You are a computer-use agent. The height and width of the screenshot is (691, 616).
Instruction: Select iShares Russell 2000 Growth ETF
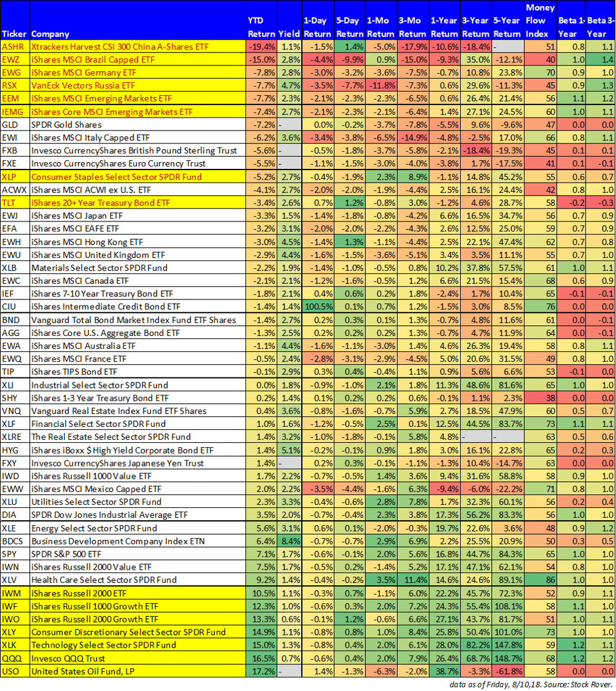click(95, 620)
